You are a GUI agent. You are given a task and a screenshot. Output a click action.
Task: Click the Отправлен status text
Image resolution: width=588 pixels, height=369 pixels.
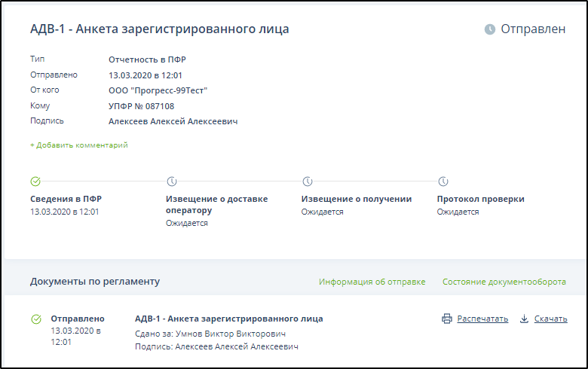click(x=534, y=29)
